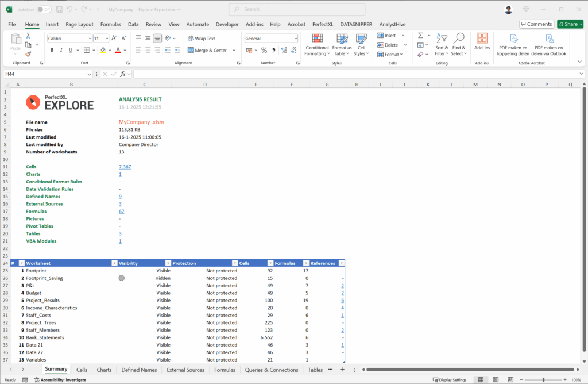
Task: Click the Format Painter brush icon
Action: (x=28, y=54)
